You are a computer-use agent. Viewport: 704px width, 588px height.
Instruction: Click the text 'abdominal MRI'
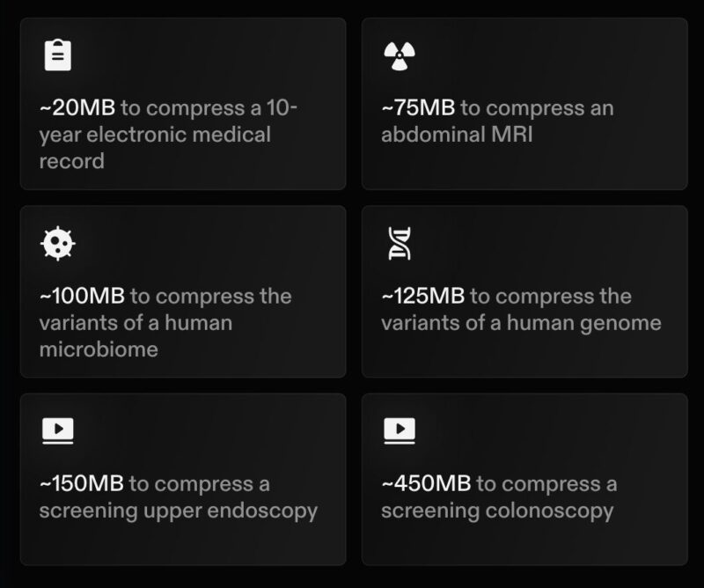457,135
